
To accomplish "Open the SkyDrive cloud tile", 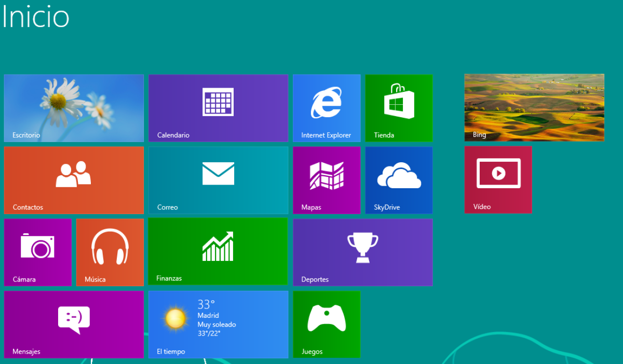I will click(x=399, y=180).
